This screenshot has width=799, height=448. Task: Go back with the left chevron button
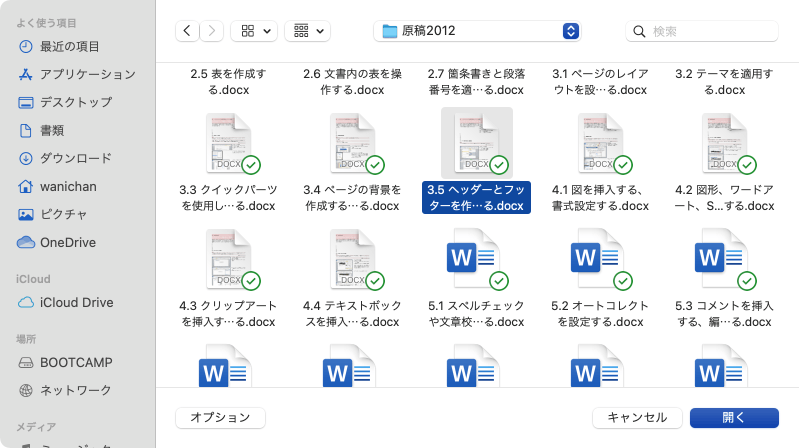pos(187,31)
